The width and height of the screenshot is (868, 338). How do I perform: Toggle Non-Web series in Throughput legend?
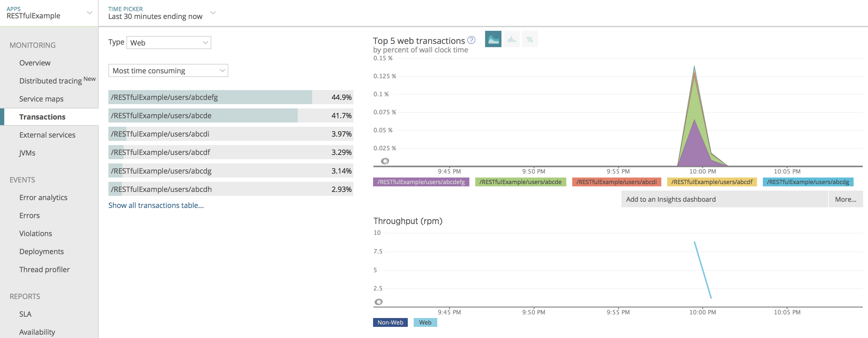click(x=390, y=322)
